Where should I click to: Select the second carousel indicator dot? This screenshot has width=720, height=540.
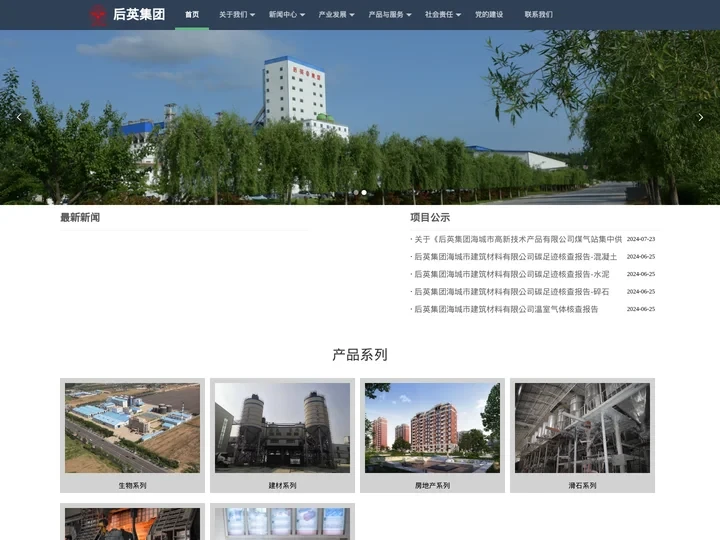(364, 192)
